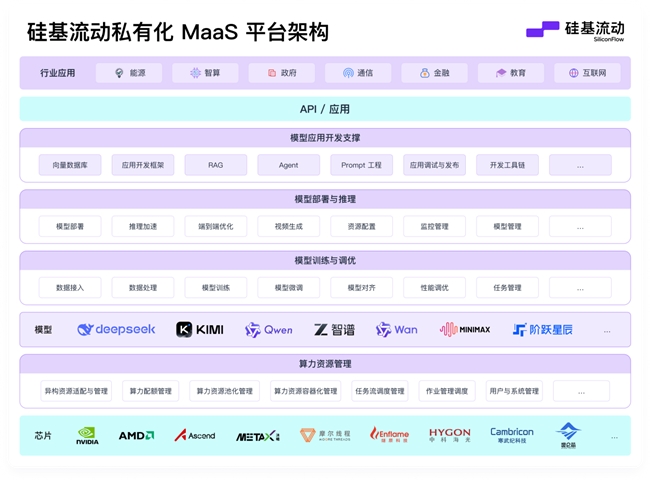Viewport: 650px width, 480px height.
Task: Choose the MINIMAX waveform logo
Action: click(465, 329)
